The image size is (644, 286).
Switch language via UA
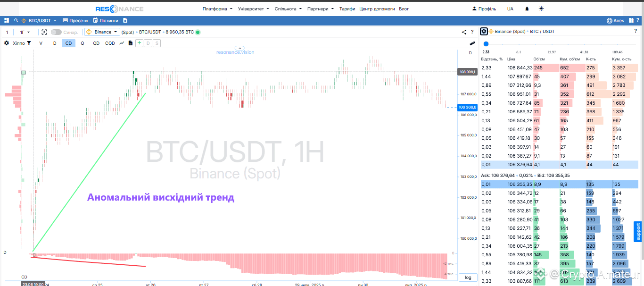point(510,8)
